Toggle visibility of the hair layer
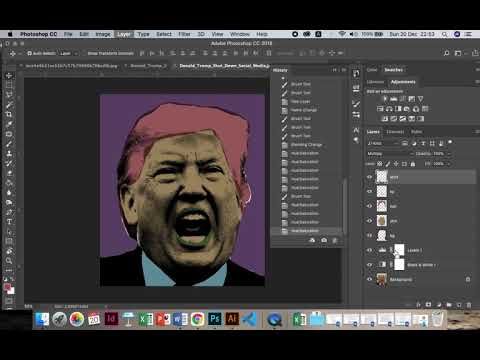Image resolution: width=480 pixels, height=360 pixels. (369, 206)
